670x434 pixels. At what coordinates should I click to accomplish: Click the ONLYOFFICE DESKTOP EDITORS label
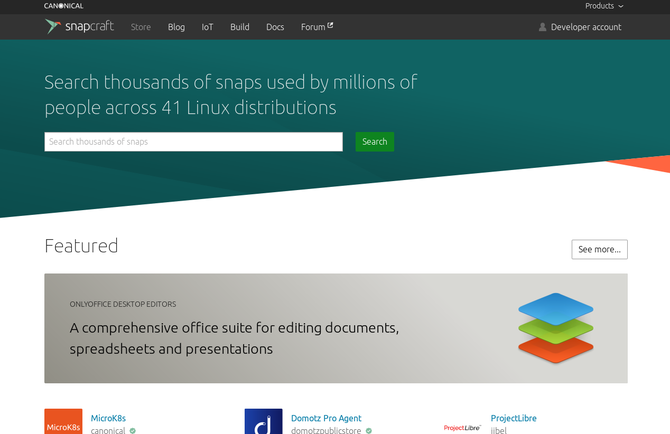123,304
